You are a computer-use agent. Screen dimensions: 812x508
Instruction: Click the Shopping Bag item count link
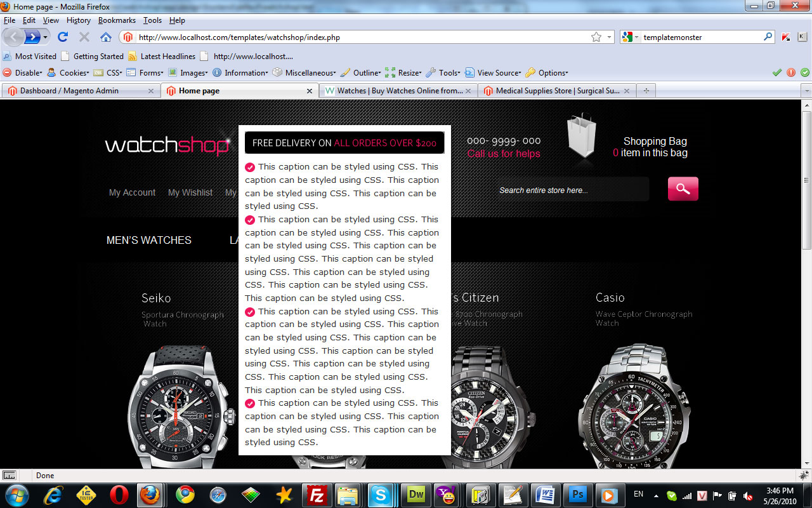click(650, 153)
